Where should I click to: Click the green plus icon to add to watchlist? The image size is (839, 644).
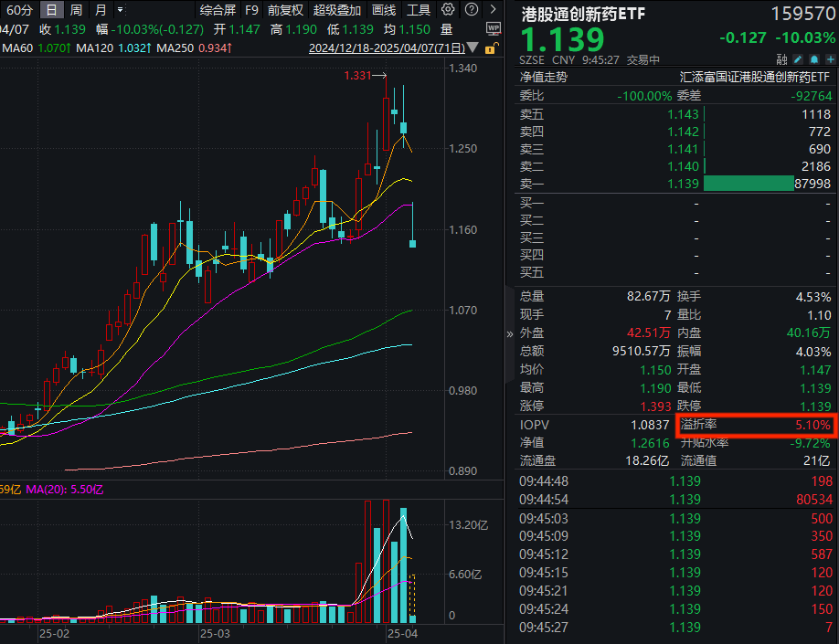pyautogui.click(x=830, y=58)
